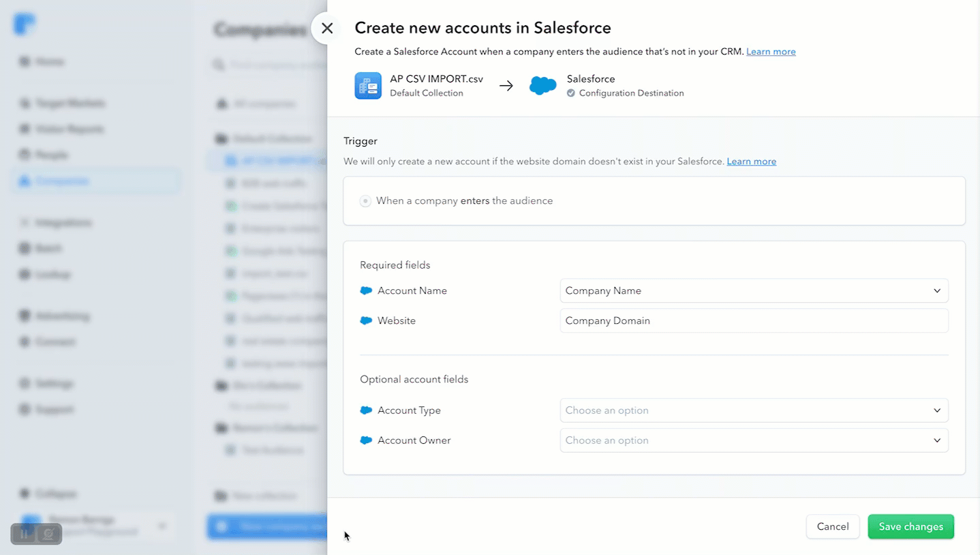Click the Salesforce cloud logo in header

coord(543,86)
